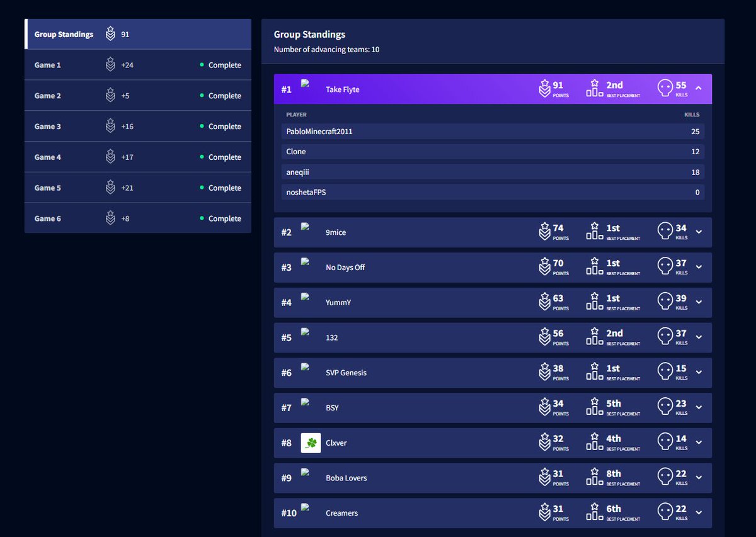Viewport: 756px width, 537px height.
Task: Expand the Clxver team row
Action: 698,443
